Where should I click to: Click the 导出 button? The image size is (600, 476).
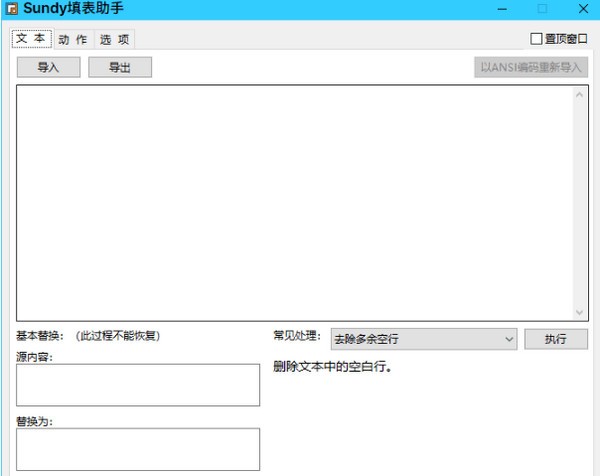(x=119, y=67)
